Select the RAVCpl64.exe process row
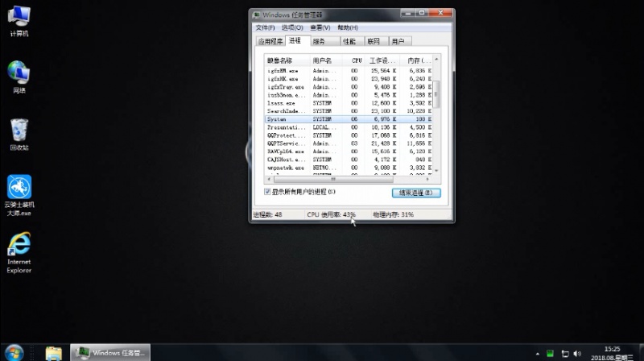Viewport: 644px width, 361px height. click(349, 151)
